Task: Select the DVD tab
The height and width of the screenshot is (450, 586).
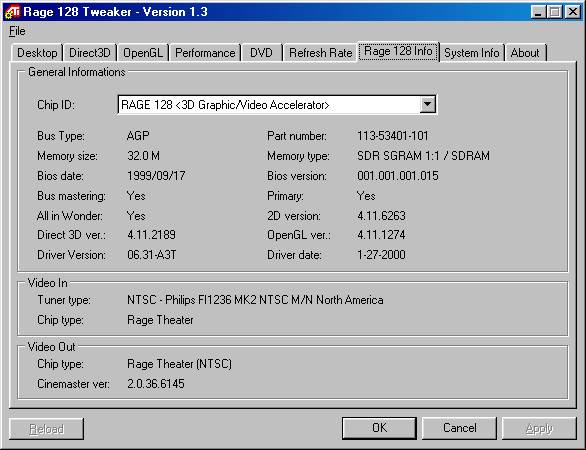Action: click(x=261, y=53)
